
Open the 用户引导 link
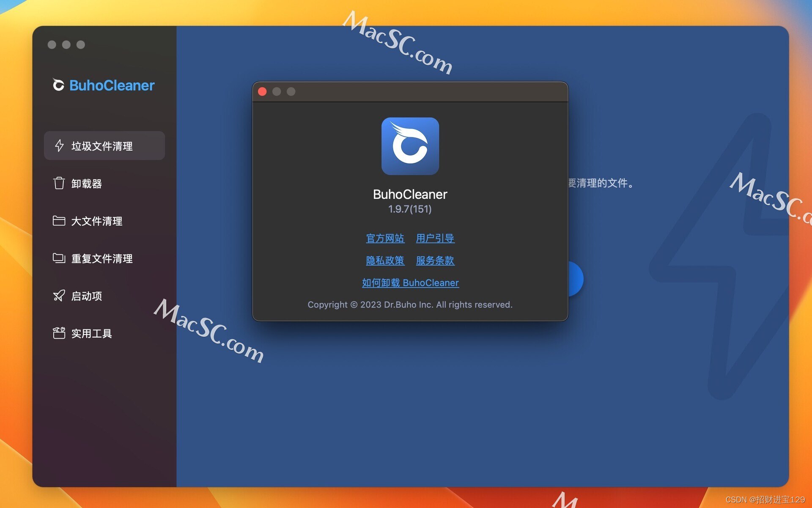click(435, 238)
